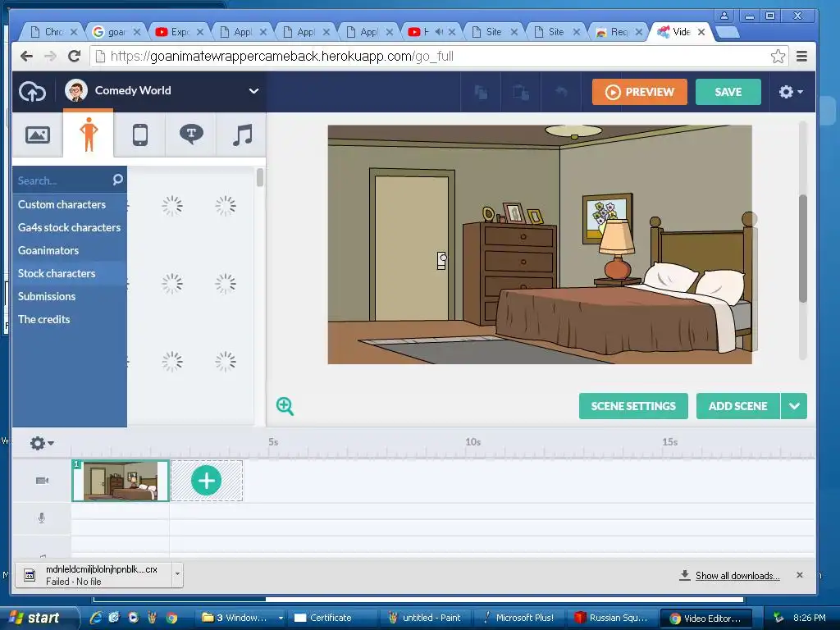Select the characters tab
This screenshot has width=840, height=630.
tap(89, 134)
